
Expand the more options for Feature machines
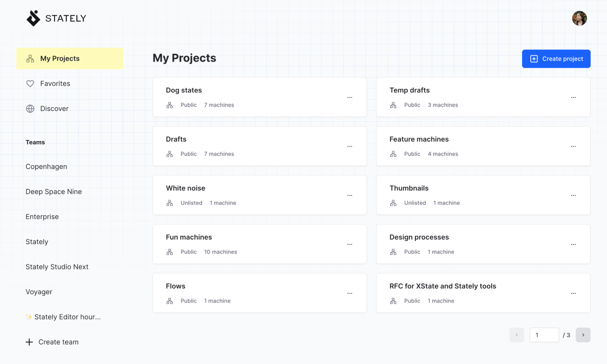[573, 146]
